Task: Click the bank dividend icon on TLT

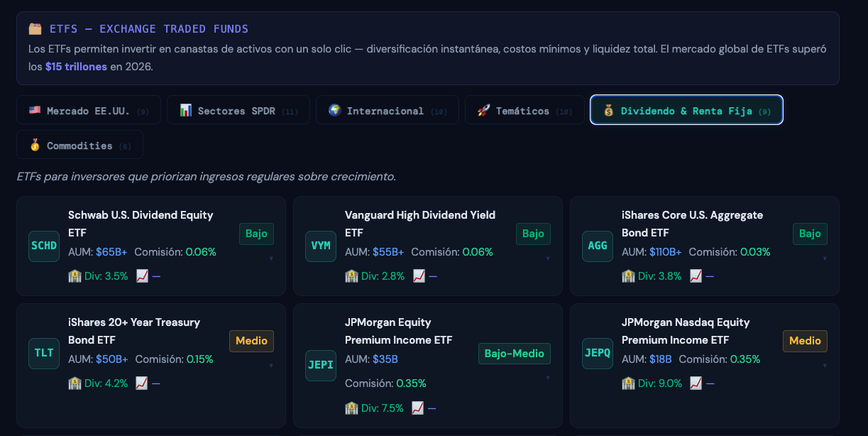Action: (x=75, y=383)
